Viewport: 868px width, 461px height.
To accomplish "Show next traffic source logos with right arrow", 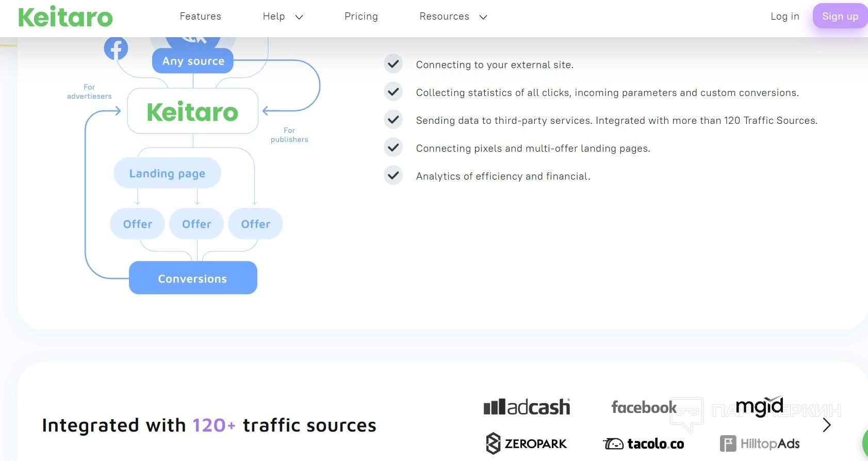I will coord(827,425).
